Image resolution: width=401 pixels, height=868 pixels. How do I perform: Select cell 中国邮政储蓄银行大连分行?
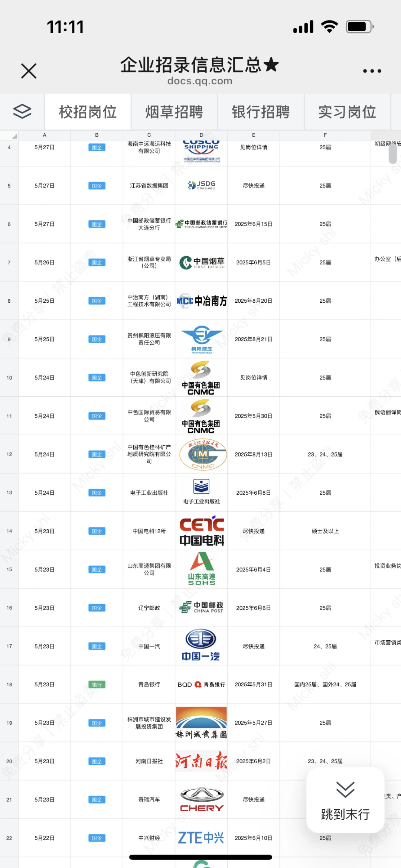pos(149,224)
